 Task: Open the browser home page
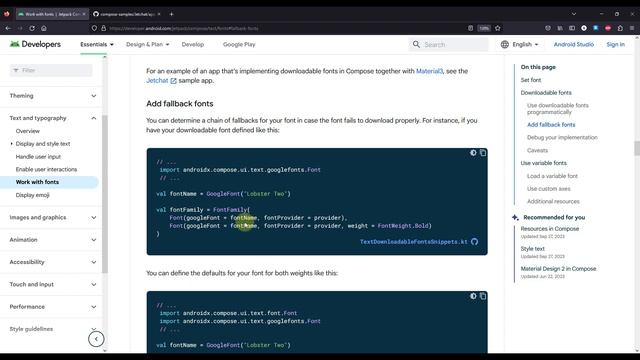(x=44, y=28)
